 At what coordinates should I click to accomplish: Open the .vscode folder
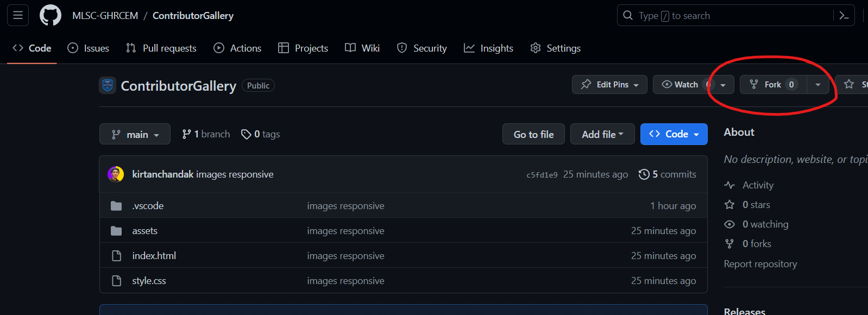pos(148,206)
